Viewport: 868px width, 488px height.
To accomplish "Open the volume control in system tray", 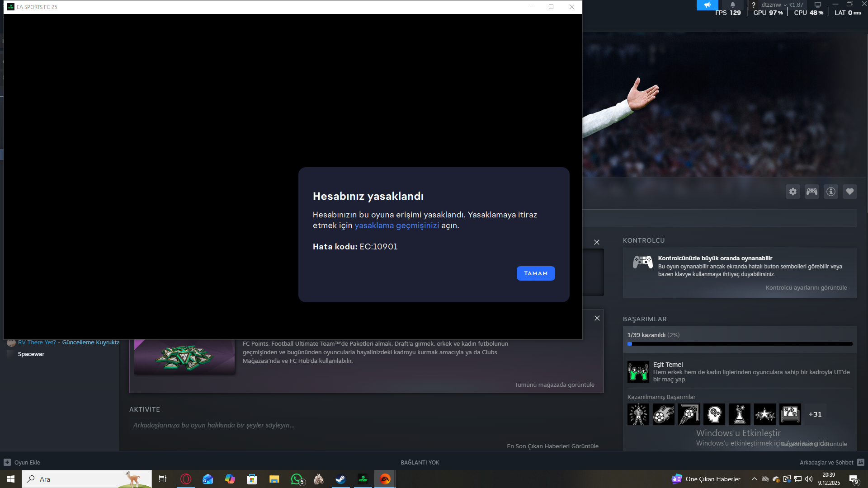I will point(809,479).
